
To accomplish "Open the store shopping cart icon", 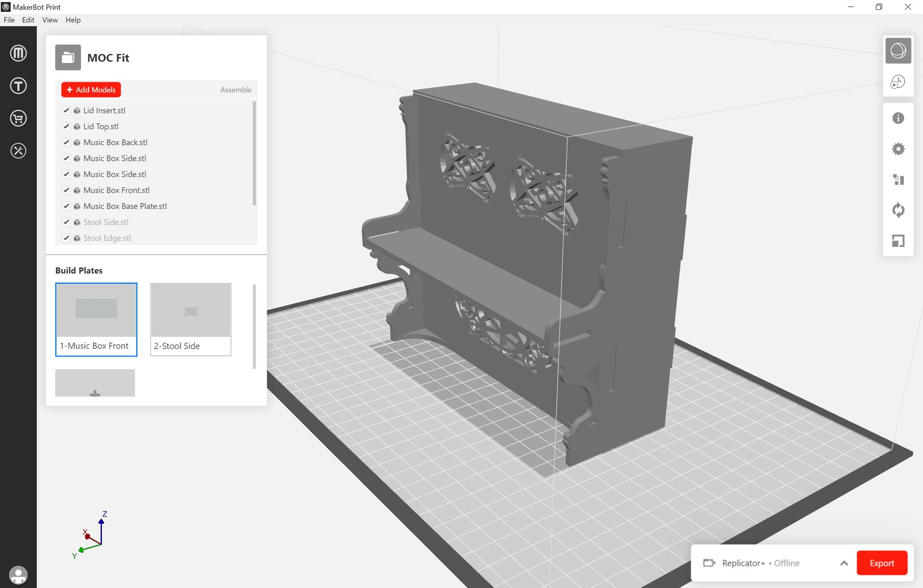I will pos(18,119).
